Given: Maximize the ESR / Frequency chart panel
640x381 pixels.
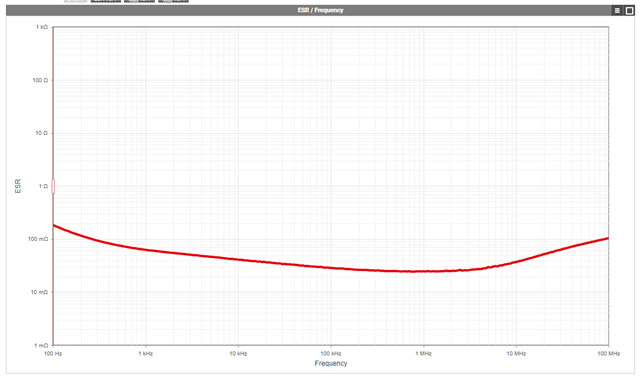Looking at the screenshot, I should point(629,11).
